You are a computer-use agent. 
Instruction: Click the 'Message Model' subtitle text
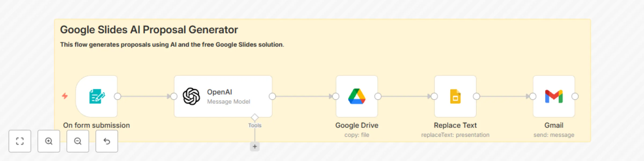229,102
